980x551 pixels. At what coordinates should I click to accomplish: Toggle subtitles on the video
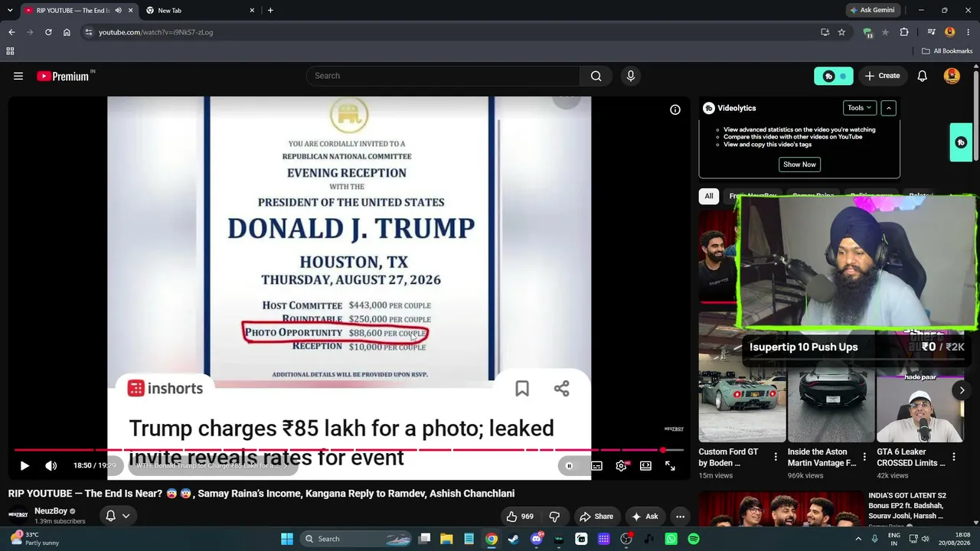[596, 465]
